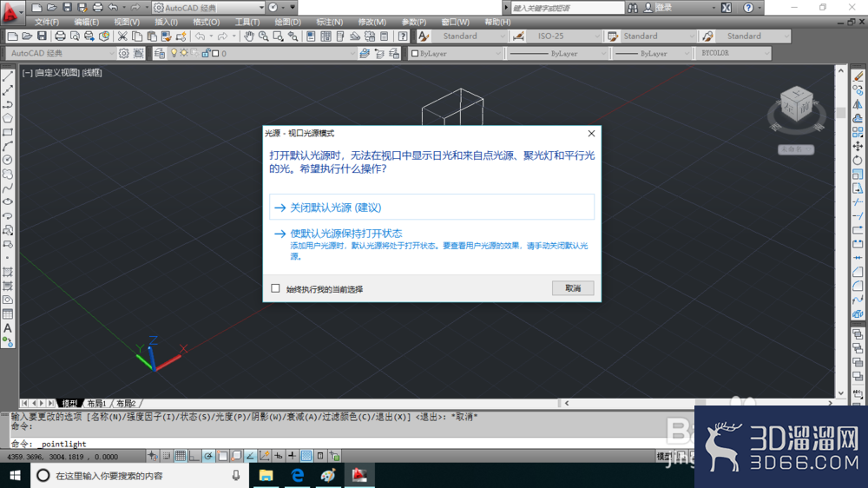The image size is (868, 488).
Task: Click the Move tool in modify toolbar
Action: pyautogui.click(x=858, y=146)
